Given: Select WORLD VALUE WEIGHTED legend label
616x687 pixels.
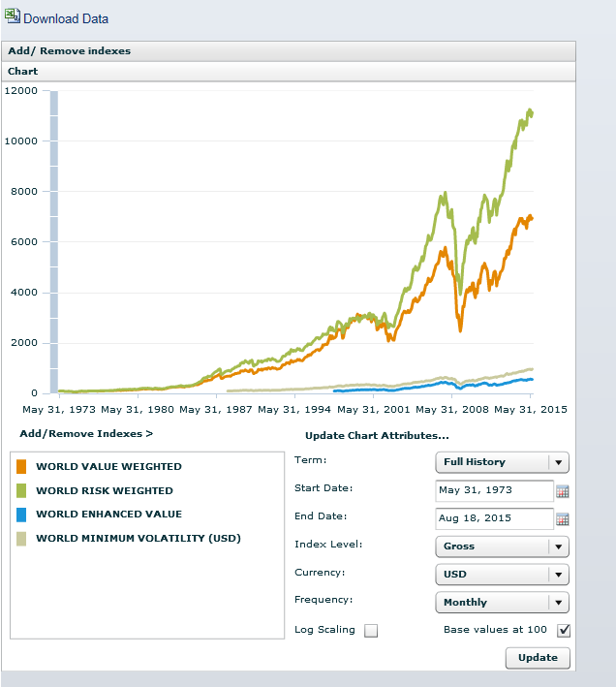Looking at the screenshot, I should coord(108,467).
